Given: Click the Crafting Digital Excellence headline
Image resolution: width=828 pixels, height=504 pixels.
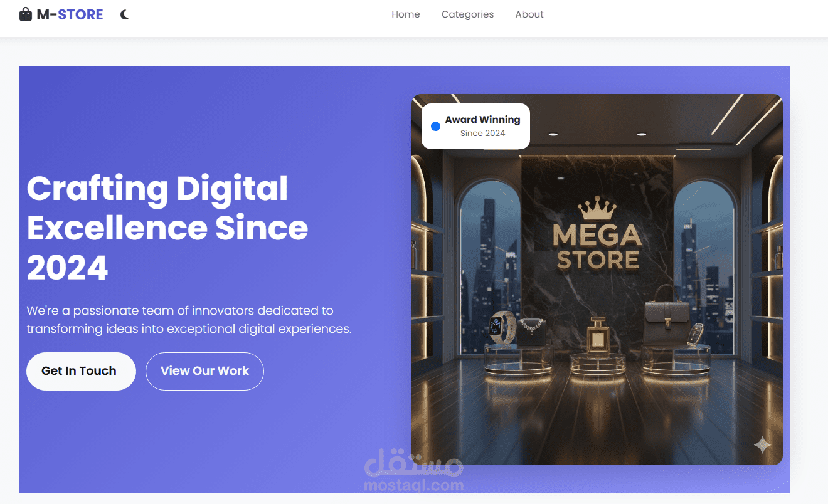Looking at the screenshot, I should pos(167,228).
